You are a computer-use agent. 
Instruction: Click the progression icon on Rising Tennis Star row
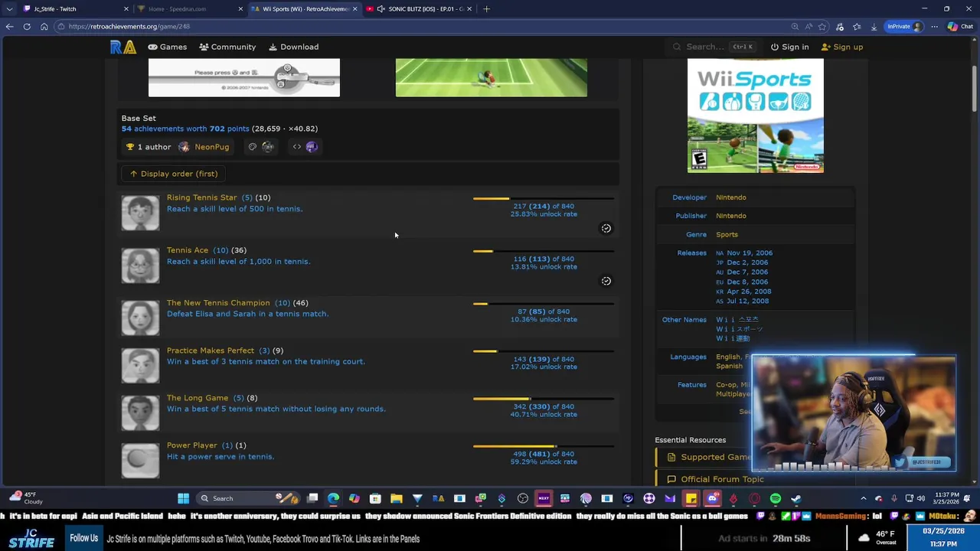(606, 228)
